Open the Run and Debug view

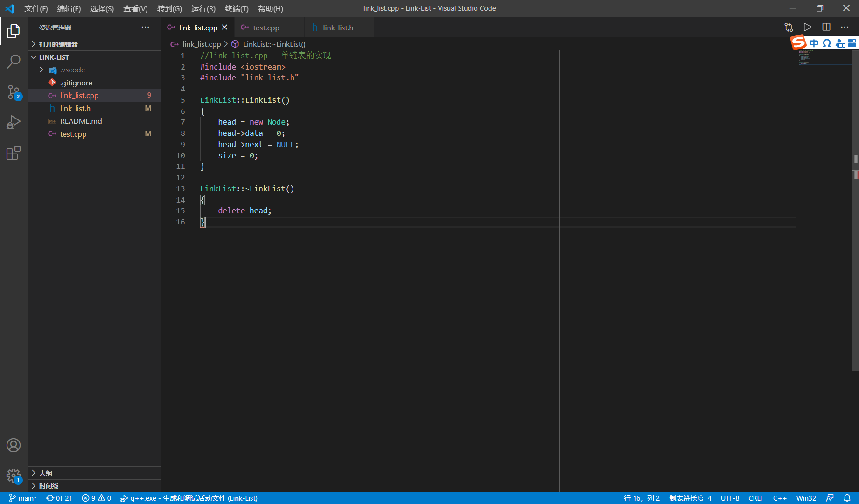(14, 122)
